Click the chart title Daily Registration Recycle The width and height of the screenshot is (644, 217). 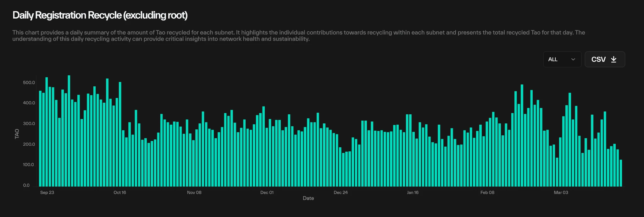click(100, 15)
